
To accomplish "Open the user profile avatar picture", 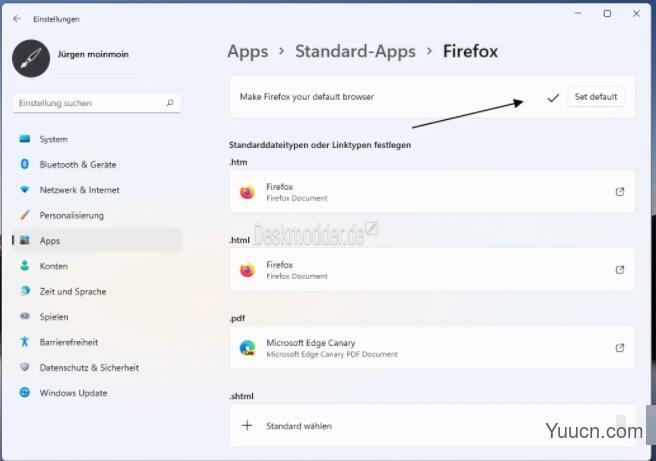I will coord(31,59).
